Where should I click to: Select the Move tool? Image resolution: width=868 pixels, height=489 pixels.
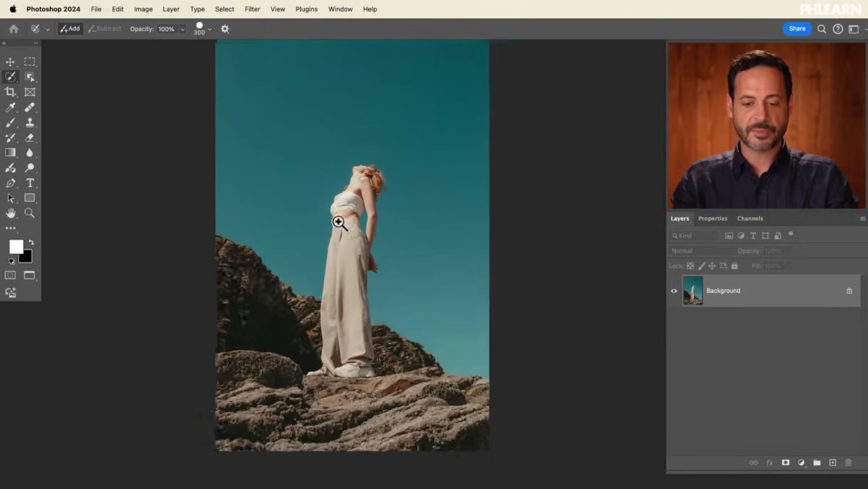(x=10, y=62)
